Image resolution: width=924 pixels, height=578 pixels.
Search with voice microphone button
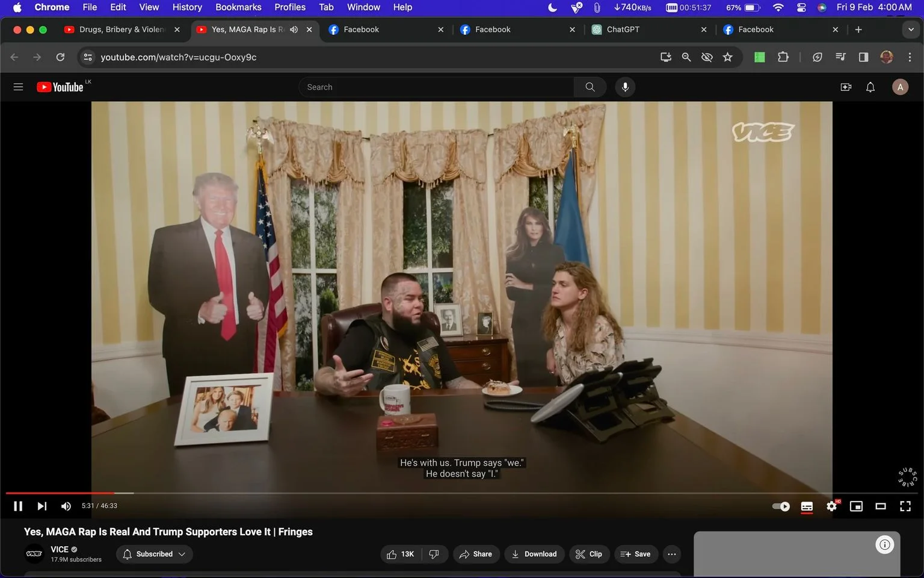tap(625, 87)
